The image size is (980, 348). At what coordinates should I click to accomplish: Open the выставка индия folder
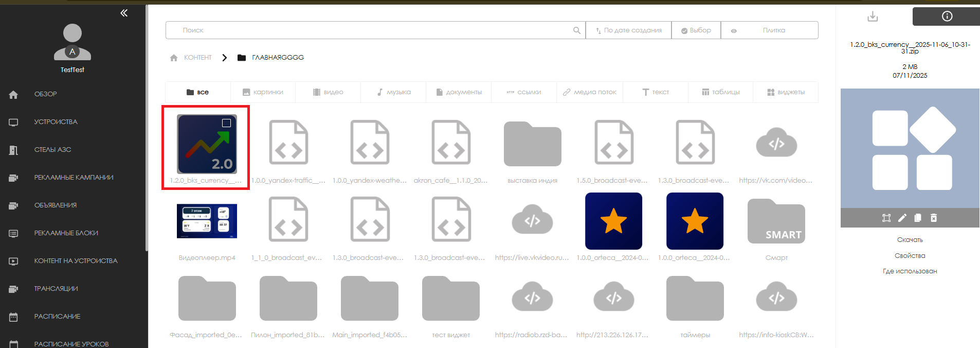coord(532,145)
